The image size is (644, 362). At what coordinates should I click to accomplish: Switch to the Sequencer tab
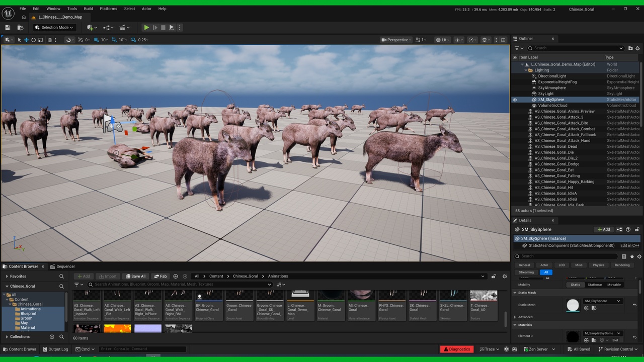pos(62,266)
